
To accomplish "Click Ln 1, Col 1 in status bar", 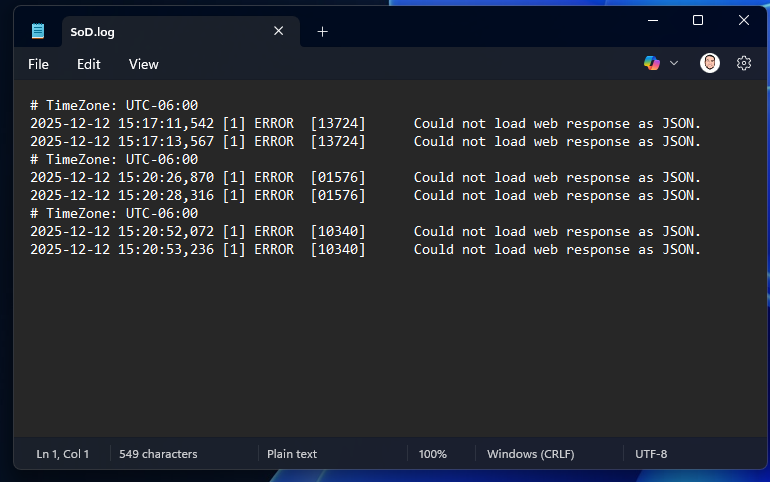I will [x=63, y=454].
